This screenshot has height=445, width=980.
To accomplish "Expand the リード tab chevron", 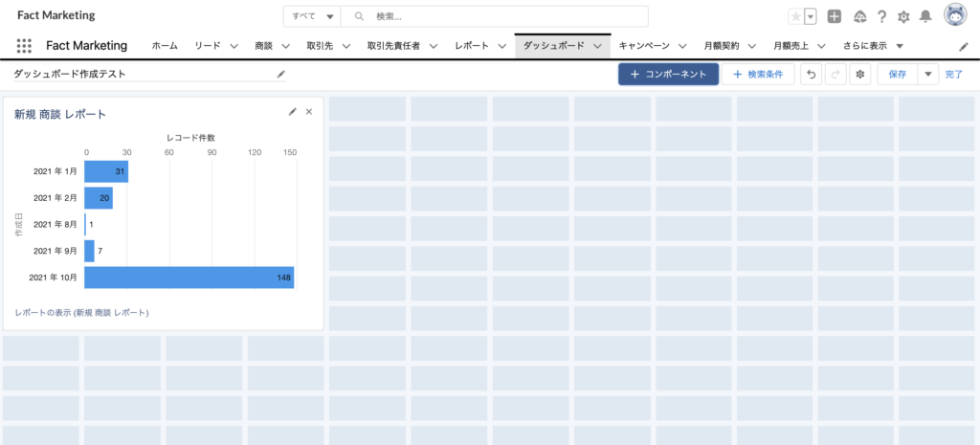I will [234, 46].
